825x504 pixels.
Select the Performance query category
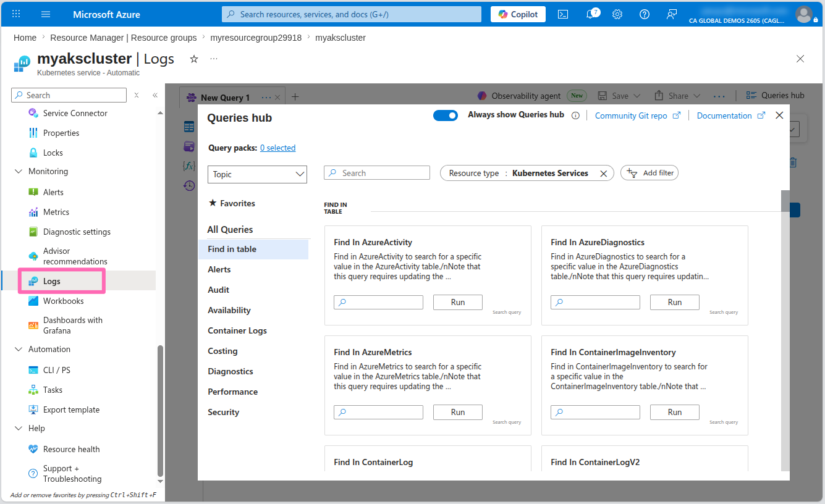point(233,392)
